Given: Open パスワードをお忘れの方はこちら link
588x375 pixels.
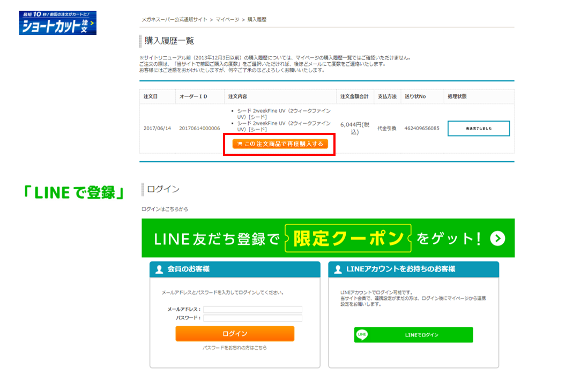Looking at the screenshot, I should tap(235, 348).
